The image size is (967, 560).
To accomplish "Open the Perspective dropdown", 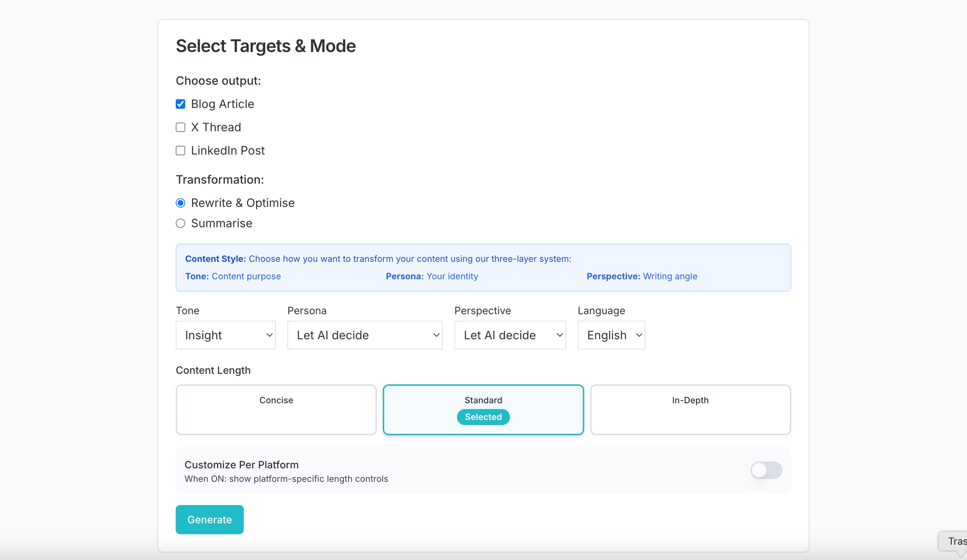I will pos(510,335).
